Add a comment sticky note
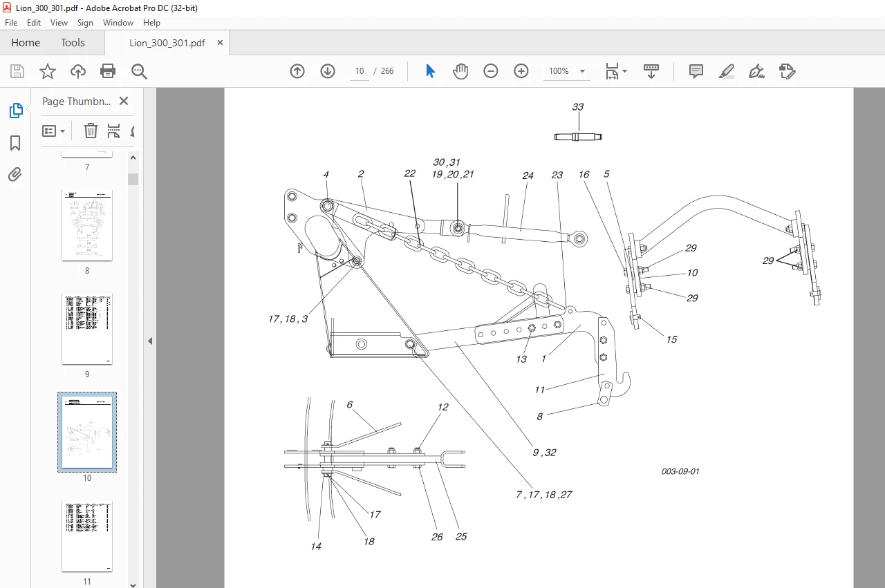The image size is (885, 588). pos(696,71)
